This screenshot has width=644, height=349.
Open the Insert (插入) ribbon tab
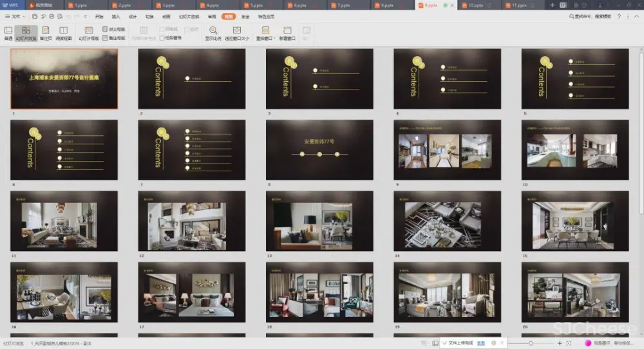[x=116, y=16]
